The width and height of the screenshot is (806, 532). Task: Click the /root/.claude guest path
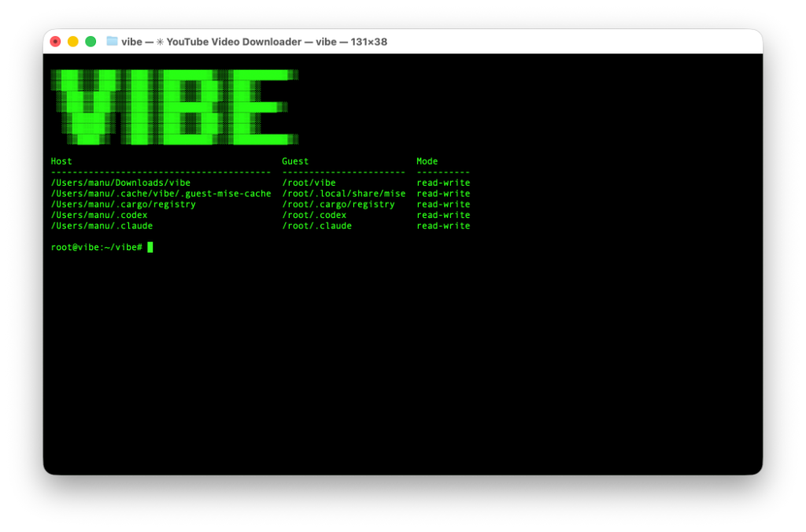[316, 226]
